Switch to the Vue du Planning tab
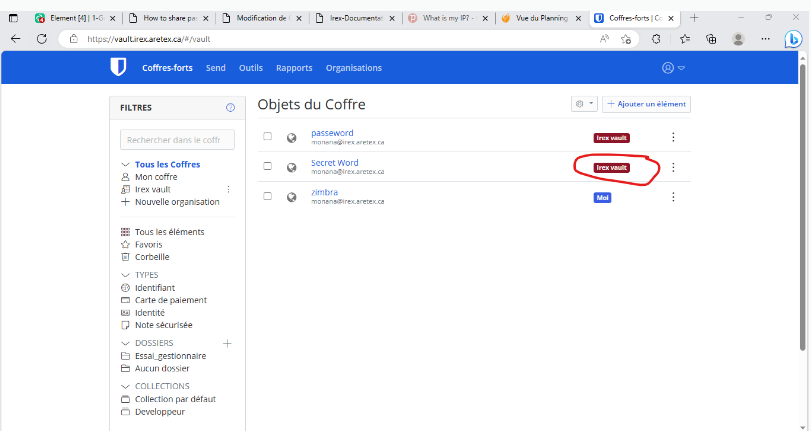The width and height of the screenshot is (811, 431). (541, 18)
